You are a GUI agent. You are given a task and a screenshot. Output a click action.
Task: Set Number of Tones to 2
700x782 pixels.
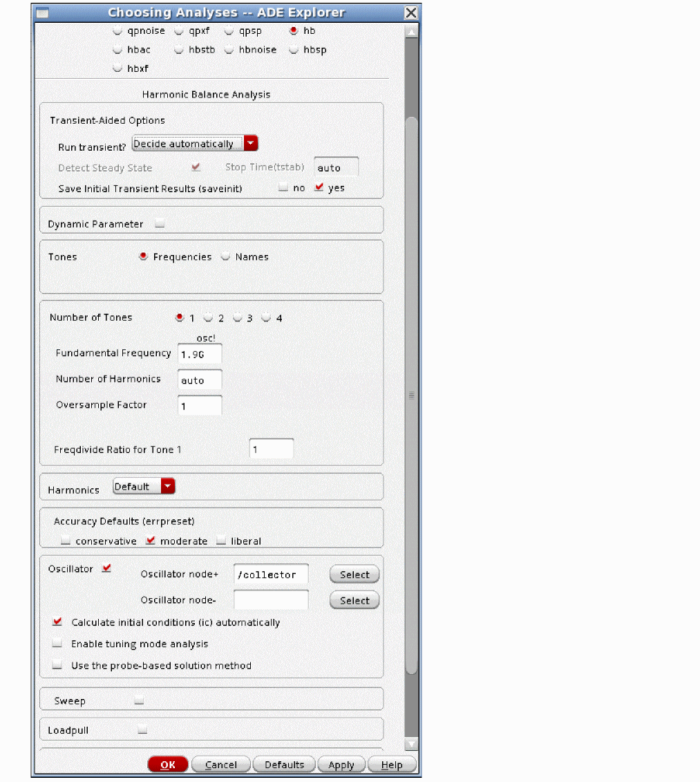208,318
